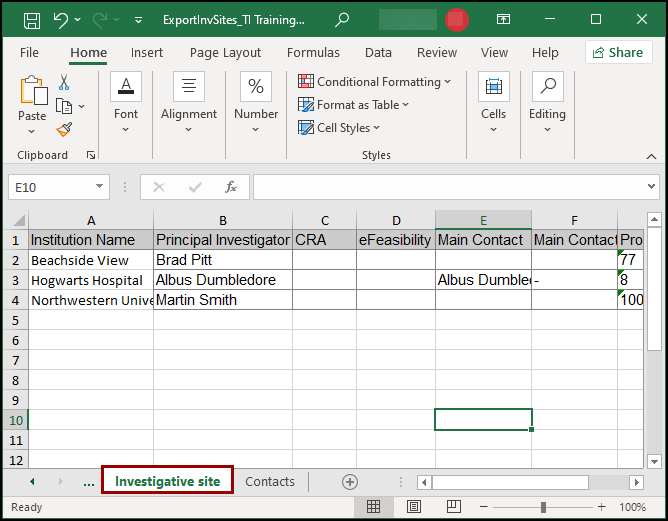
Task: Click the Insert Function fx icon
Action: [x=231, y=187]
